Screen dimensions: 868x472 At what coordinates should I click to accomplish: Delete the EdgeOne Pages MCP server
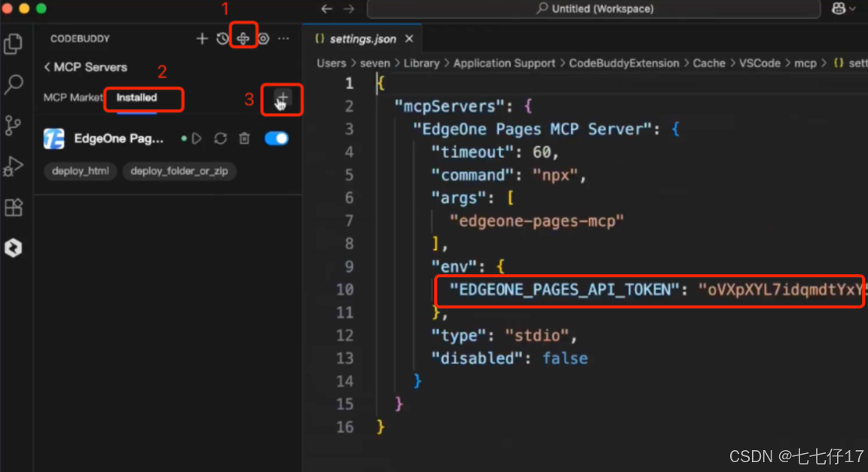244,139
